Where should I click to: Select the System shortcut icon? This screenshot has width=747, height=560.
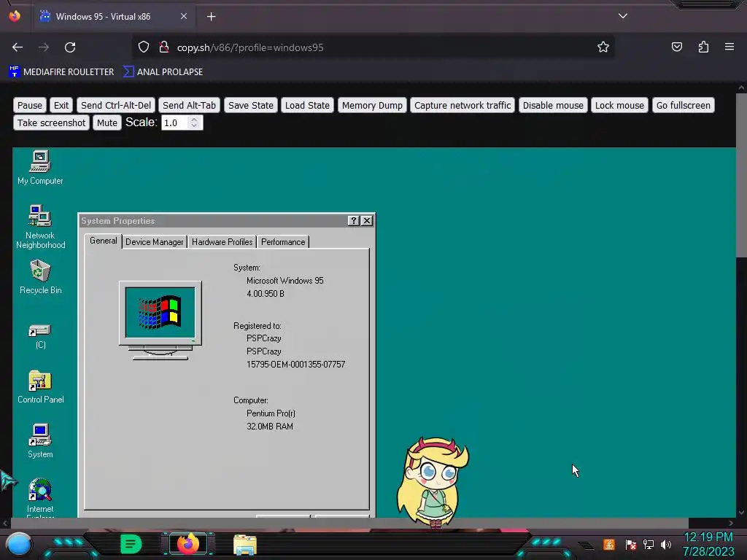[x=40, y=441]
